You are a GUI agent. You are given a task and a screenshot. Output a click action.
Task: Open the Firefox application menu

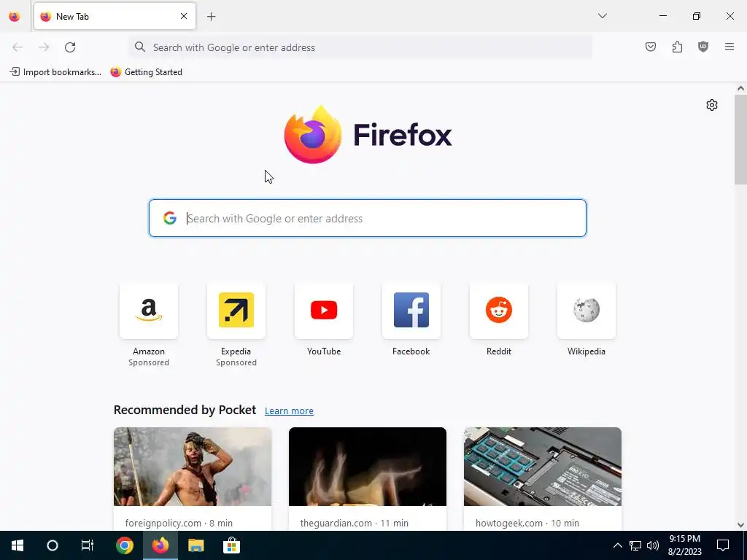729,47
